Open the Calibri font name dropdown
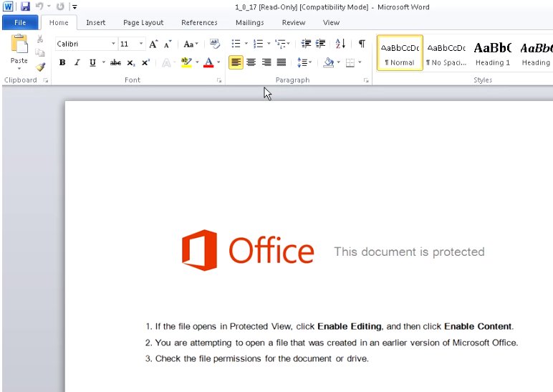 (113, 44)
